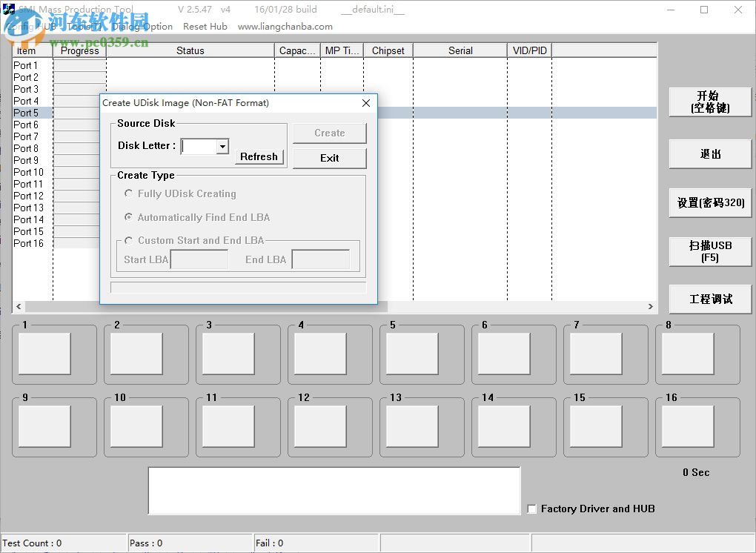This screenshot has height=553, width=756.
Task: Click the Refresh button in Source Disk
Action: click(259, 156)
